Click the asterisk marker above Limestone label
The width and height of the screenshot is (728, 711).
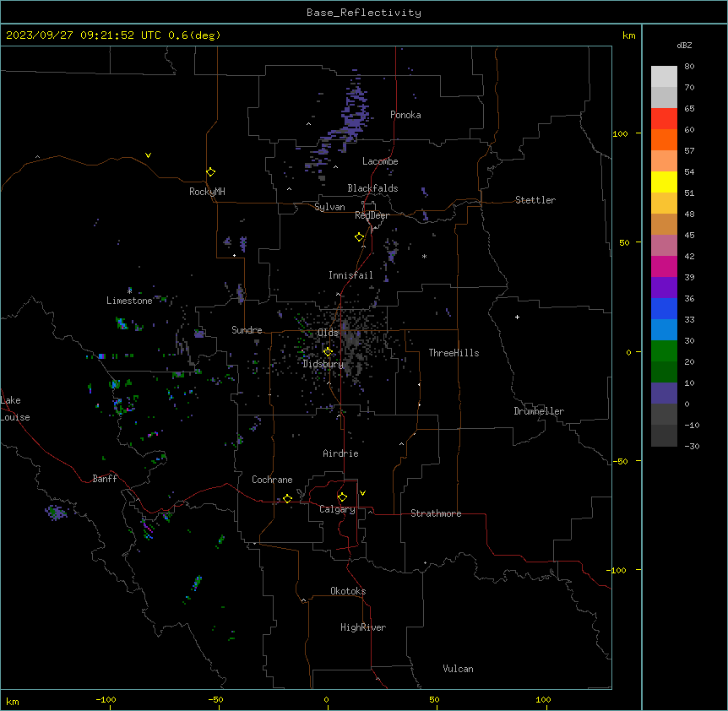pos(129,291)
